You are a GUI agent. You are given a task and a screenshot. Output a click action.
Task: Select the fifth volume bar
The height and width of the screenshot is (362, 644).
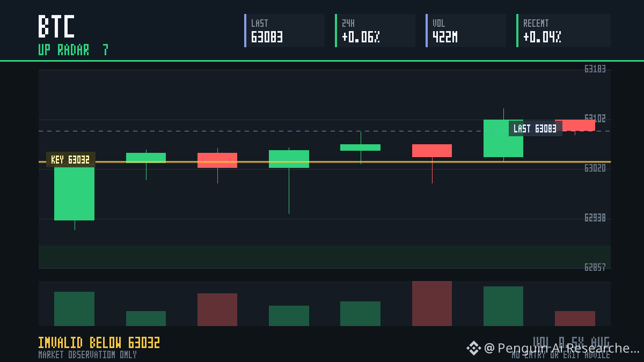(x=360, y=314)
